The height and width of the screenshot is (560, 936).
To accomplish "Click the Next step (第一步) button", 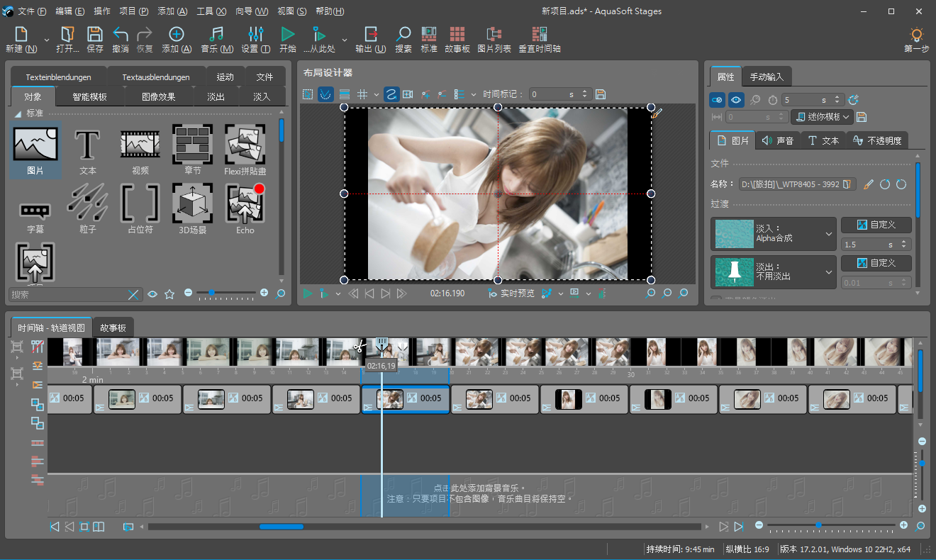I will tap(916, 40).
